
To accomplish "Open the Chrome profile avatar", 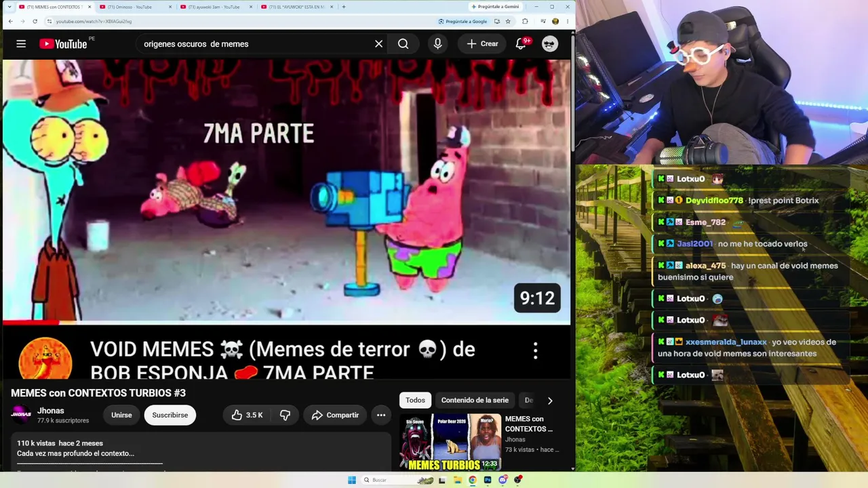I will 555,21.
